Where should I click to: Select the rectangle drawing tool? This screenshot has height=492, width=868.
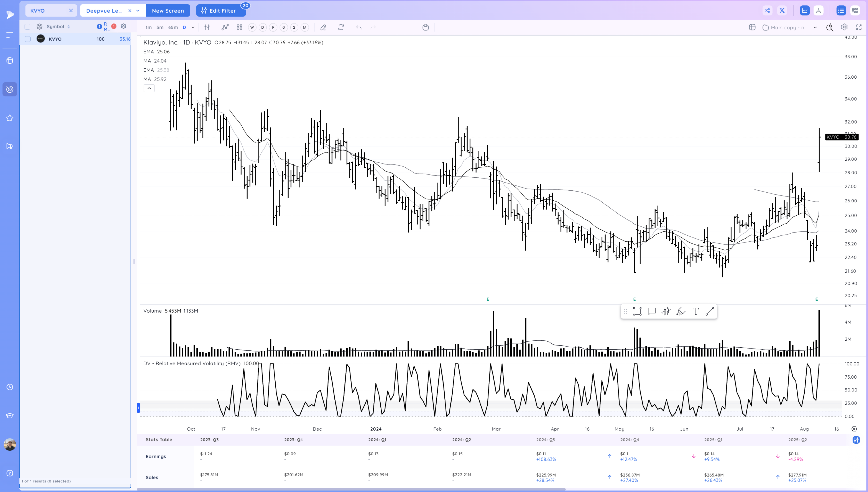click(x=637, y=311)
